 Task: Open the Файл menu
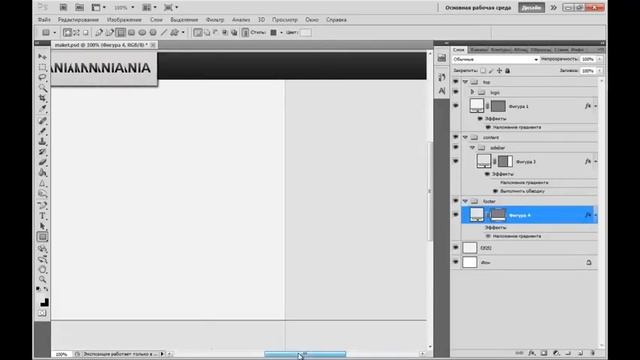[x=44, y=20]
